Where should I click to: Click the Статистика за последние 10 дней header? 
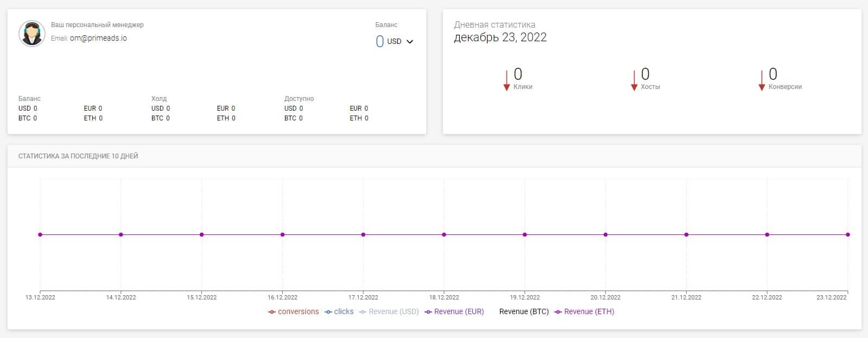78,156
